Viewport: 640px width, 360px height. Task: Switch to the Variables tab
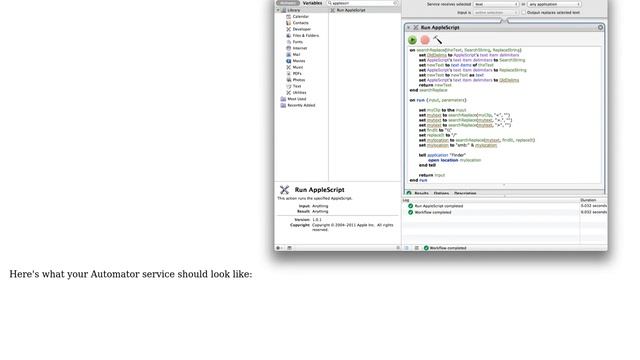point(312,3)
